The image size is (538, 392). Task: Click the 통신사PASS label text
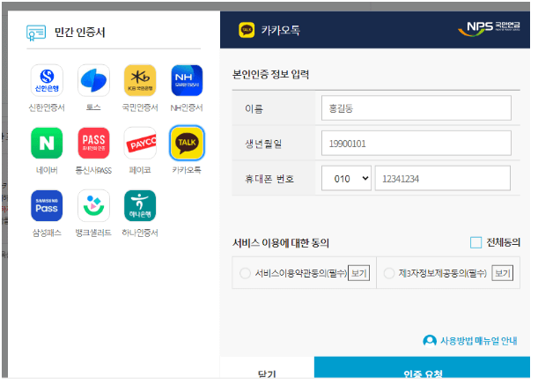pos(93,170)
